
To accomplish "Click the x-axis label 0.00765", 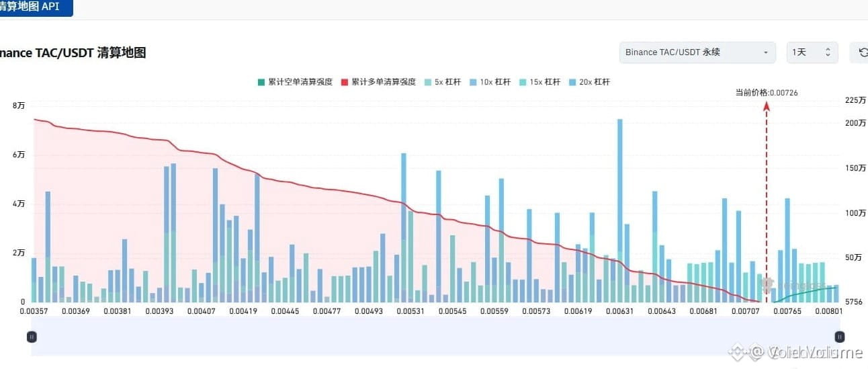I will point(787,311).
